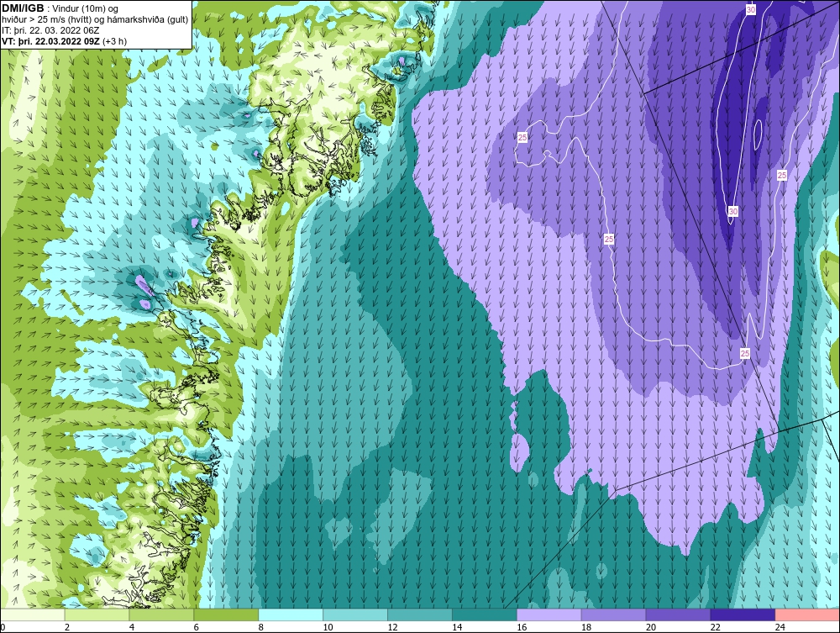
Task: Click the 0–2 m/s pale cream legend swatch
Action: [x=33, y=615]
